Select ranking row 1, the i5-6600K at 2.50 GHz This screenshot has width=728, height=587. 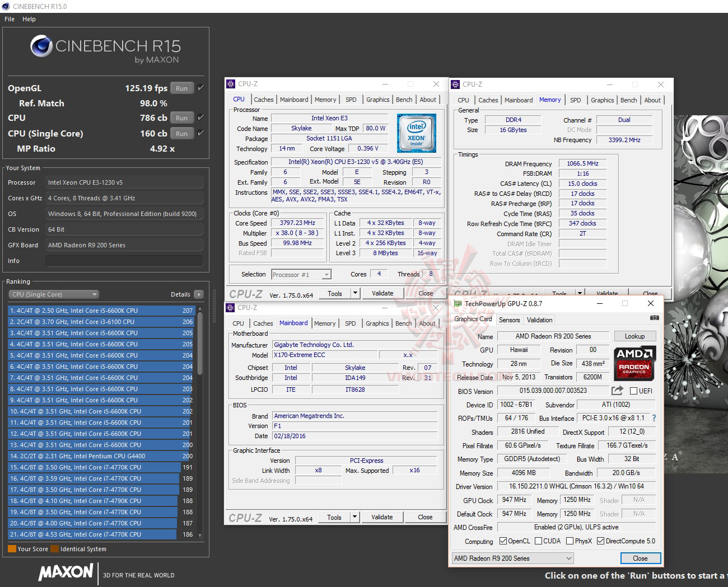(x=101, y=311)
